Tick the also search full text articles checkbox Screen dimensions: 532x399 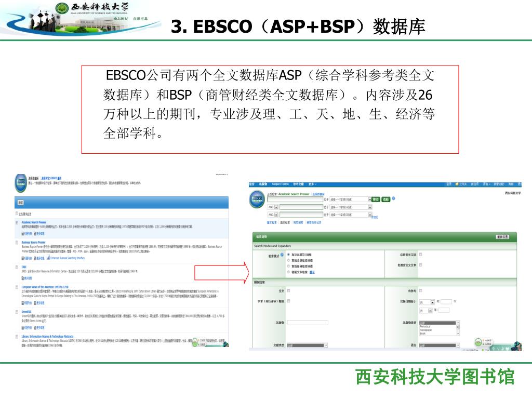421,265
